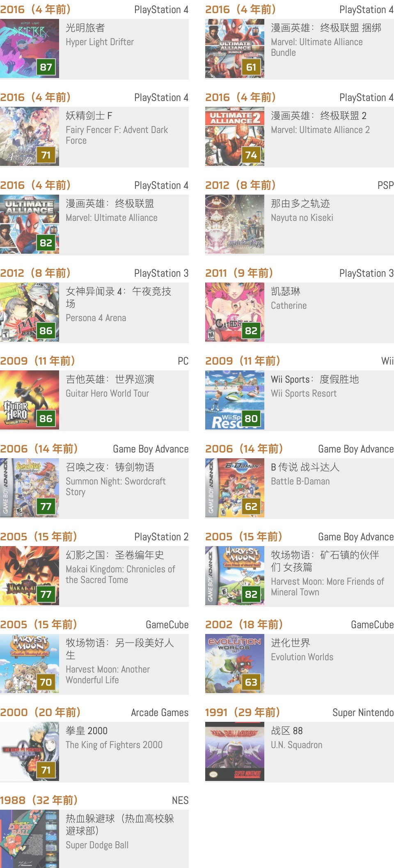
Task: Open the Catherine game cover art
Action: (235, 312)
